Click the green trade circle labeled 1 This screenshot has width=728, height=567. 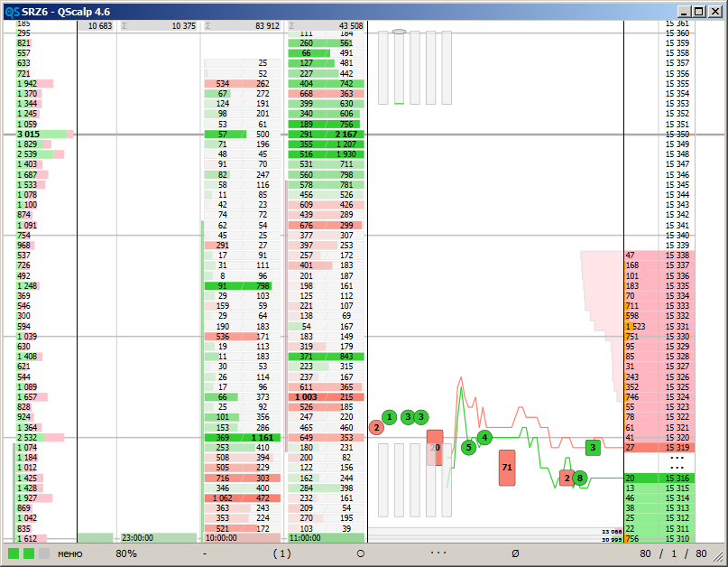click(389, 416)
